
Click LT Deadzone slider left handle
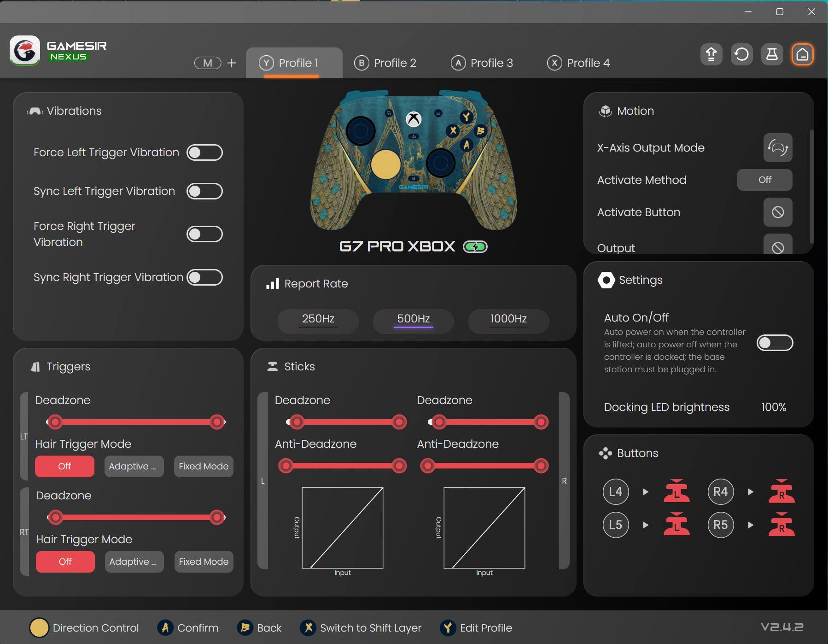[55, 422]
